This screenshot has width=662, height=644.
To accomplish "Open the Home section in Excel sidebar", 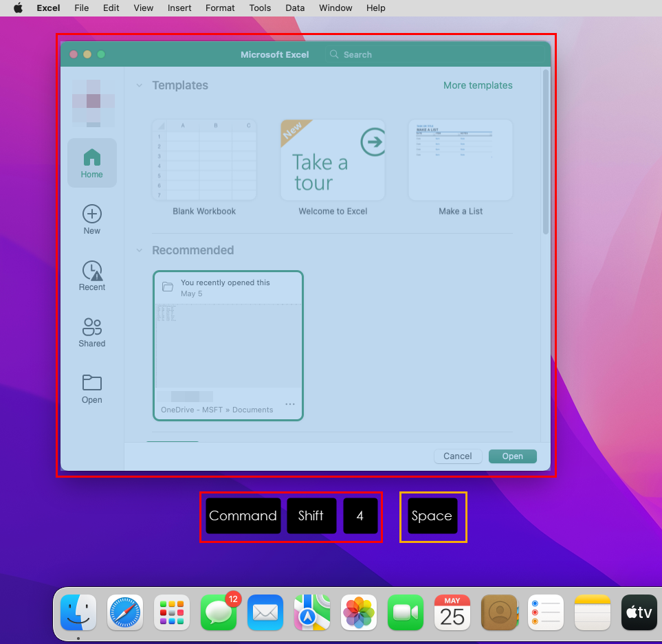I will pyautogui.click(x=92, y=164).
